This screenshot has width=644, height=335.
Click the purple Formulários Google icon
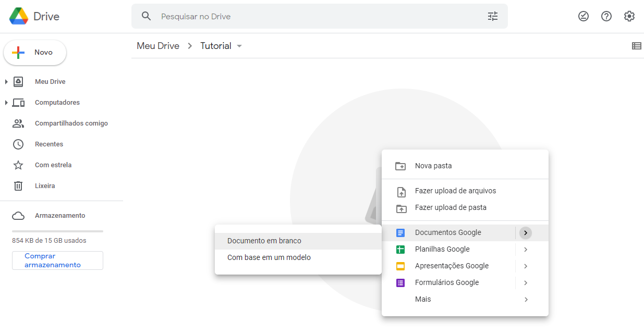click(x=400, y=283)
